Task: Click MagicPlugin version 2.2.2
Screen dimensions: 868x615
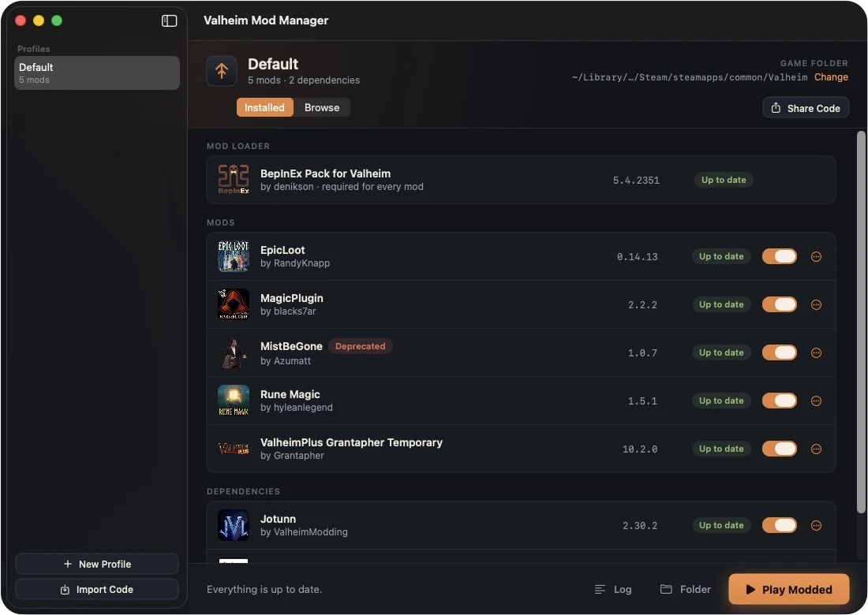Action: [642, 304]
